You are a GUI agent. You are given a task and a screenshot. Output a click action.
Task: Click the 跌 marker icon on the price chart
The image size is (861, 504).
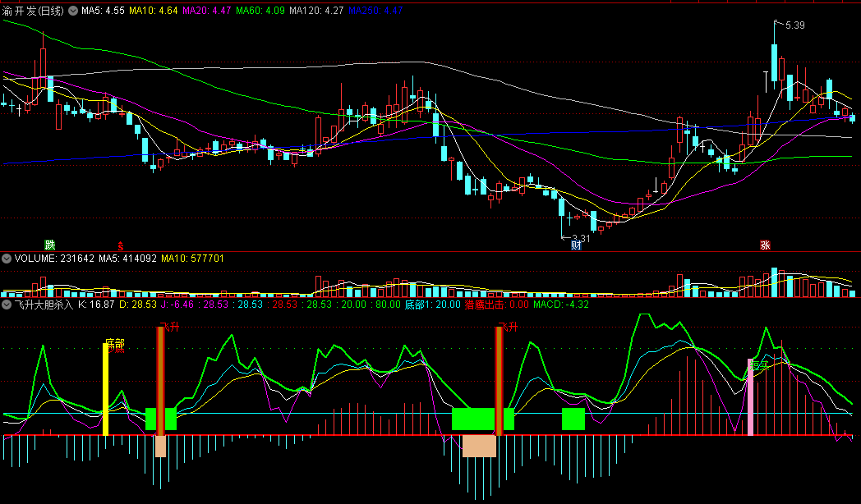pyautogui.click(x=50, y=245)
